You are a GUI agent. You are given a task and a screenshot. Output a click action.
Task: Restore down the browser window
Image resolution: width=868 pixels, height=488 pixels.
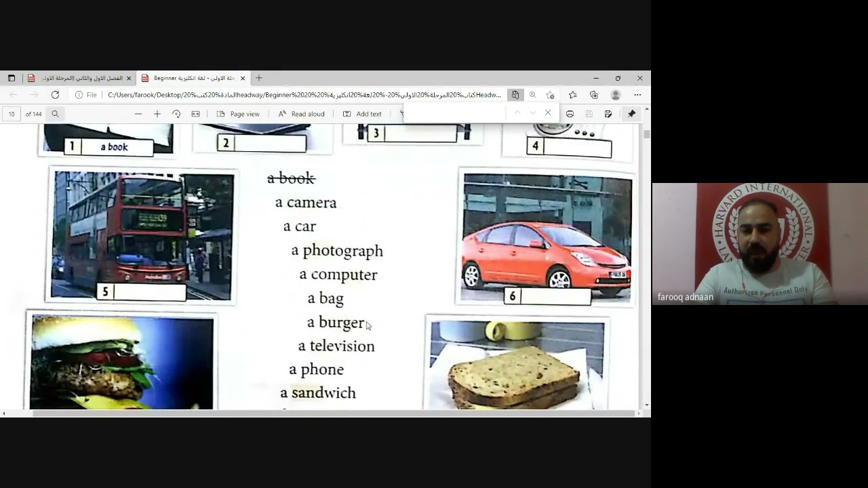pyautogui.click(x=618, y=78)
